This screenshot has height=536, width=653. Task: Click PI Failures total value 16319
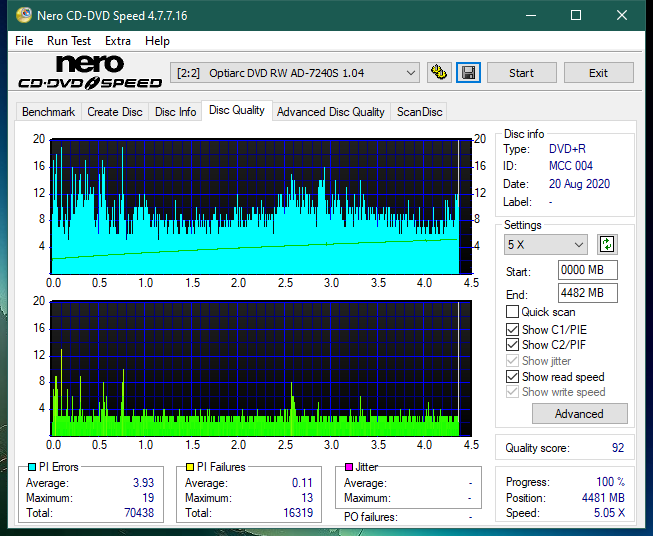(298, 513)
